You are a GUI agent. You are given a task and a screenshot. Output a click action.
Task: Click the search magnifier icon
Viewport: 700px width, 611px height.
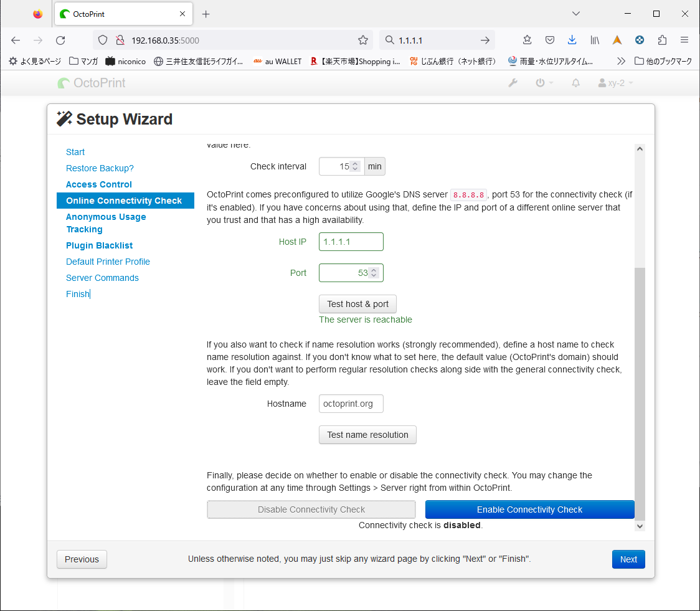point(390,40)
